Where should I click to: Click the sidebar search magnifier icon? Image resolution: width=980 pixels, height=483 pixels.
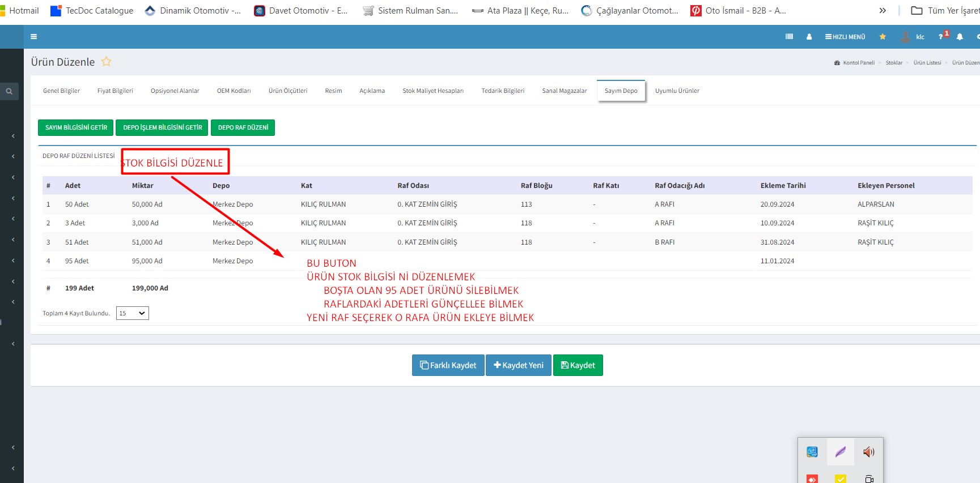[9, 91]
